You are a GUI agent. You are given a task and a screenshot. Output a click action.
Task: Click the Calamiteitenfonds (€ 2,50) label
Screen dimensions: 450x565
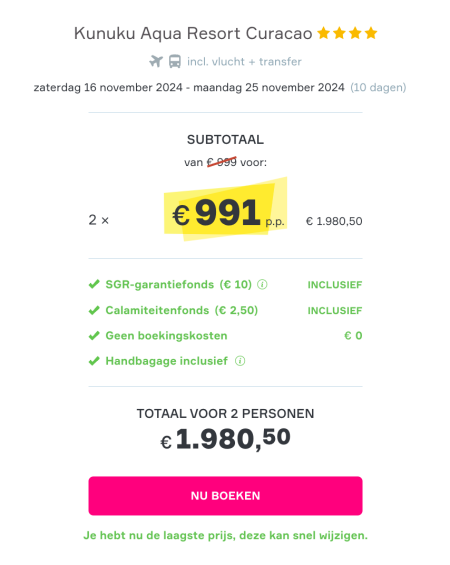182,310
